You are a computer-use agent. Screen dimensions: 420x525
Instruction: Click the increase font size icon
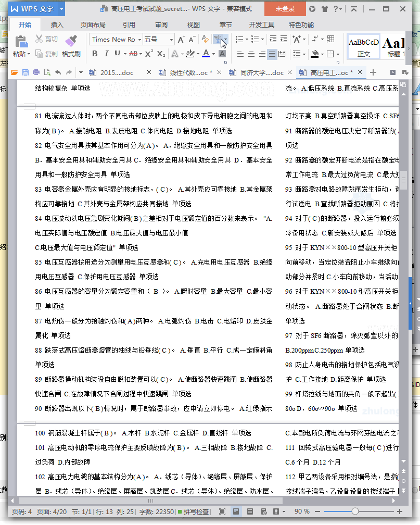click(x=181, y=39)
